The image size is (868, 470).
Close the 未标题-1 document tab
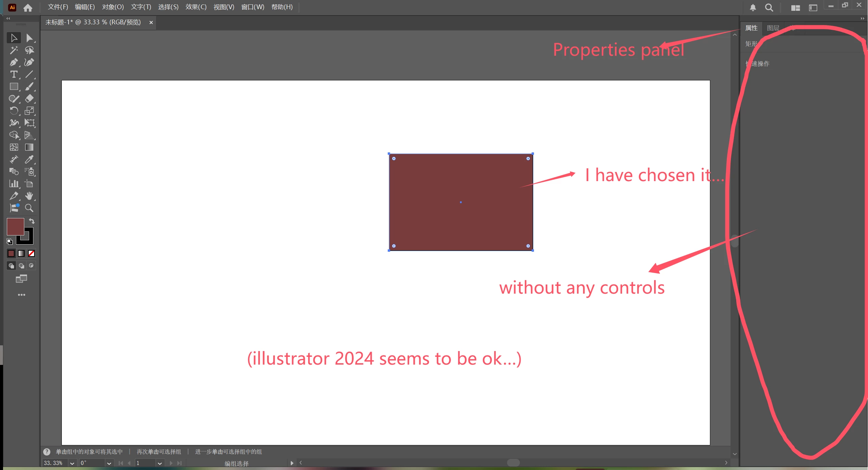[x=151, y=22]
